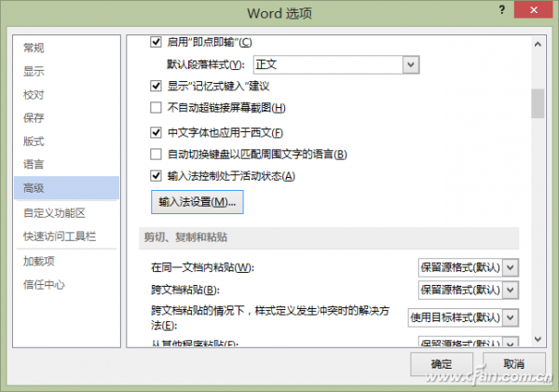The image size is (559, 392).
Task: Click scrollbar down arrow
Action: 538,339
